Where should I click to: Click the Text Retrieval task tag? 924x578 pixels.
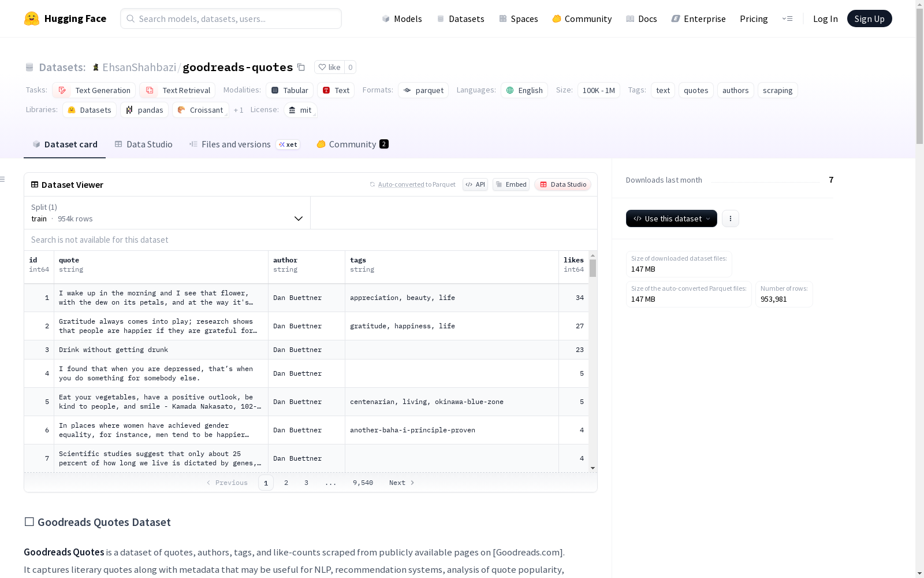pos(177,90)
